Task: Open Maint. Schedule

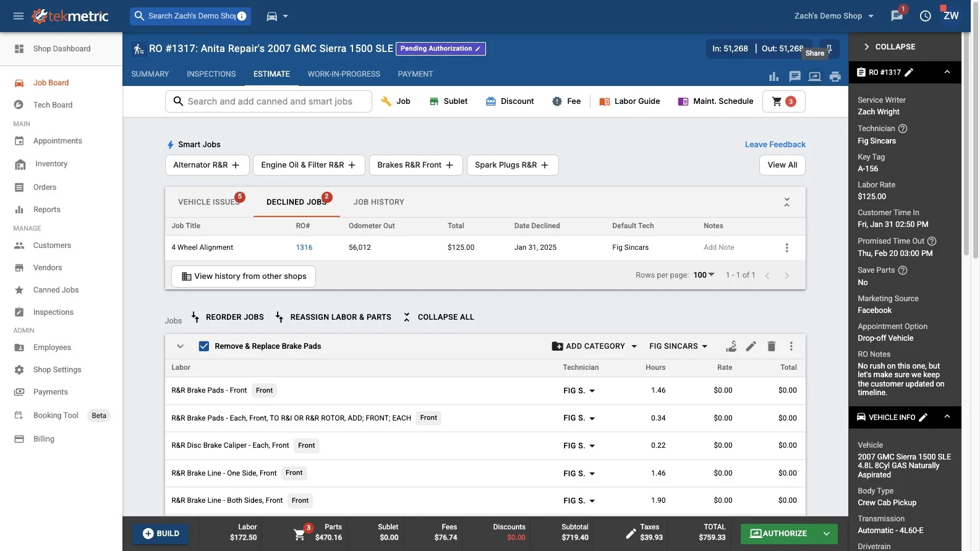Action: tap(715, 101)
